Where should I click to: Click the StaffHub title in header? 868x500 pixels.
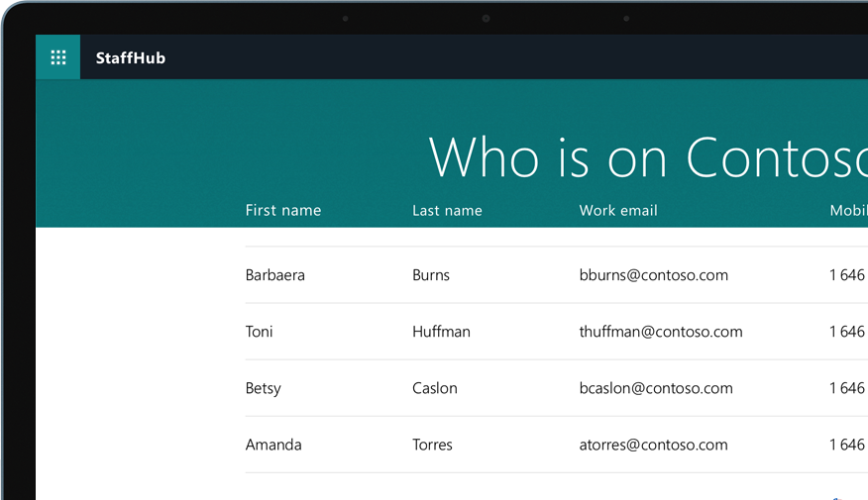(130, 58)
